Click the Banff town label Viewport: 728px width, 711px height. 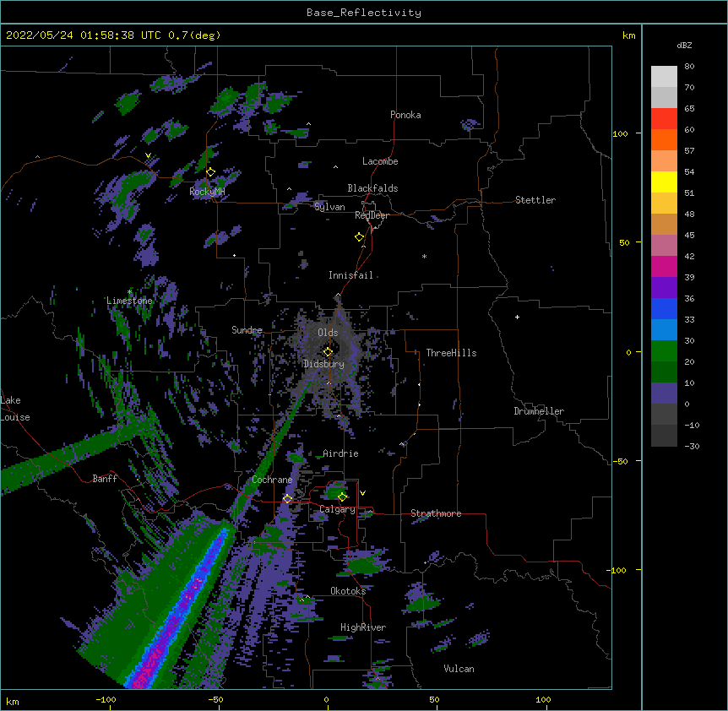(105, 479)
